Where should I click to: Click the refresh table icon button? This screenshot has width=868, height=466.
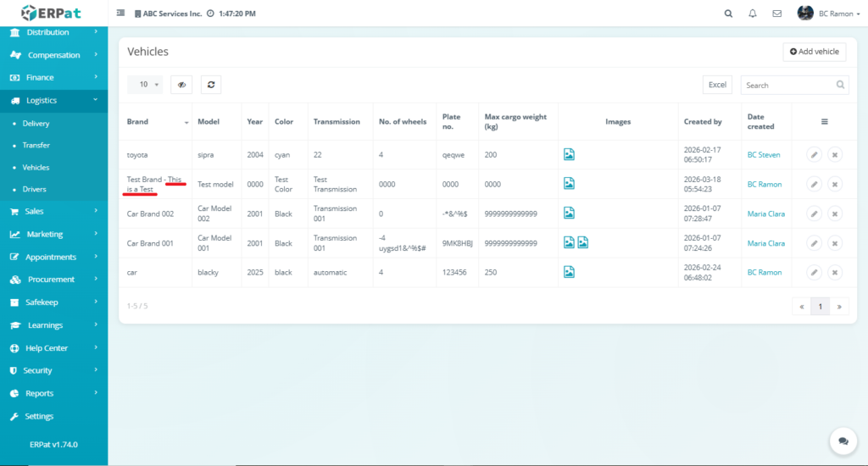coord(210,85)
